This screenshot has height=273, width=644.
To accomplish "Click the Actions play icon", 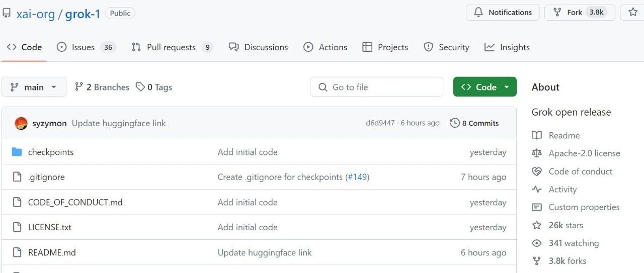I will (x=308, y=47).
